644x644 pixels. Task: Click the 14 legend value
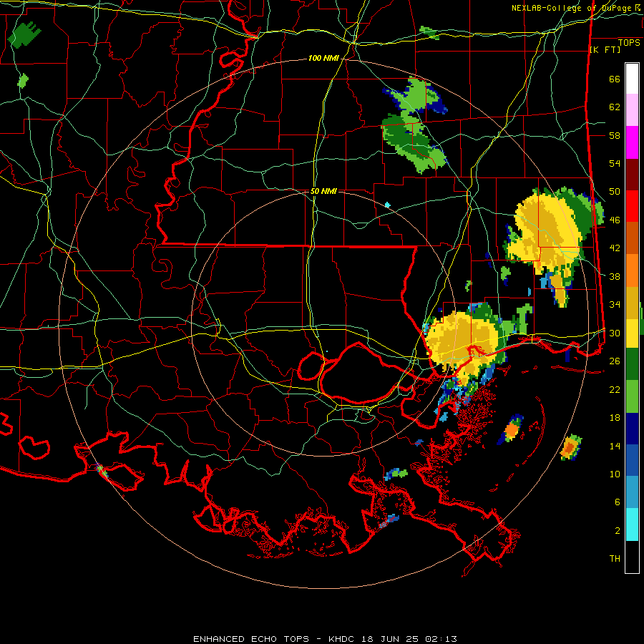pyautogui.click(x=615, y=446)
